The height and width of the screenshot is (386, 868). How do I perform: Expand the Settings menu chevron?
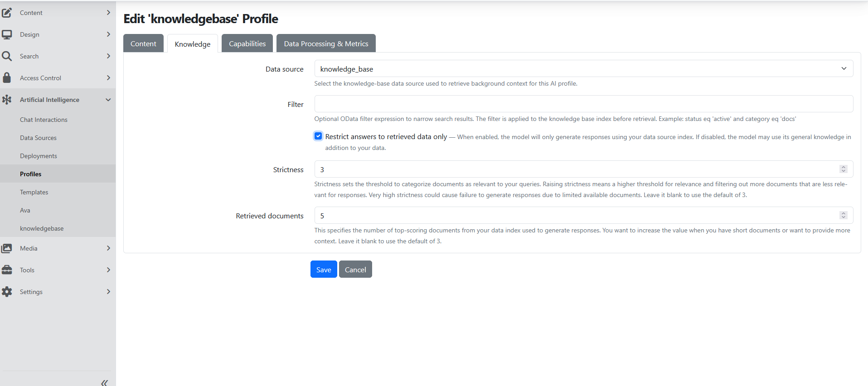pos(108,292)
